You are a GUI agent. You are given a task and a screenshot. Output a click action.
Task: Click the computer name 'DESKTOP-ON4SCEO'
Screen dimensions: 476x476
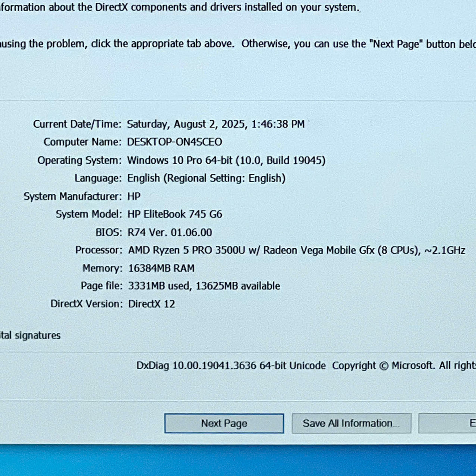[x=175, y=142]
